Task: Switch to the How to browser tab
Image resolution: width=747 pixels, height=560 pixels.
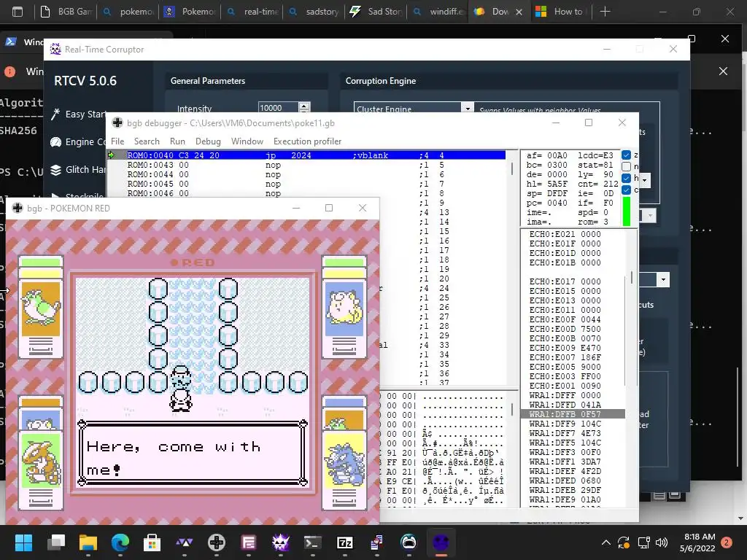Action: (560, 12)
